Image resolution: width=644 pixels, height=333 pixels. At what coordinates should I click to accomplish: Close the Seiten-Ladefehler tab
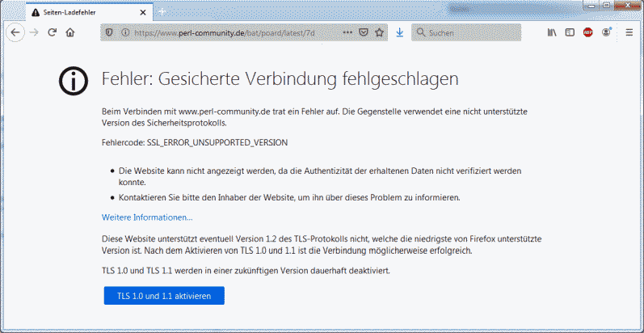[143, 12]
